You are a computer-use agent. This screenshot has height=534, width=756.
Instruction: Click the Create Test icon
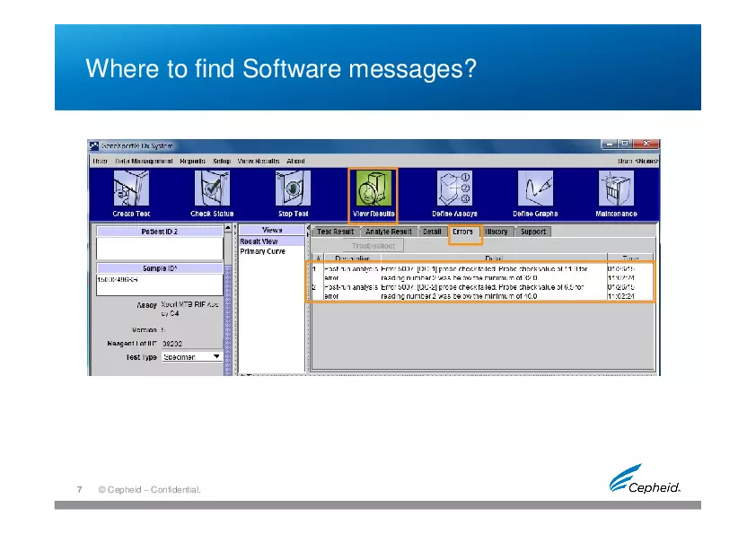(x=131, y=190)
